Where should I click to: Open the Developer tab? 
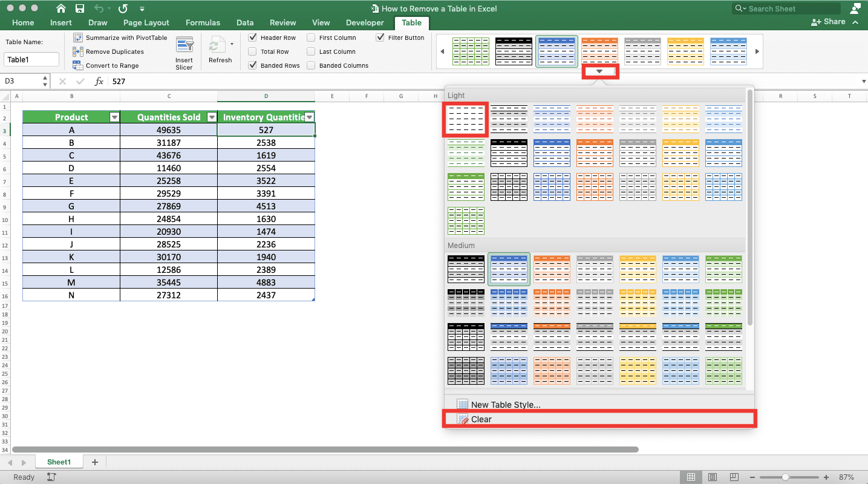coord(365,22)
